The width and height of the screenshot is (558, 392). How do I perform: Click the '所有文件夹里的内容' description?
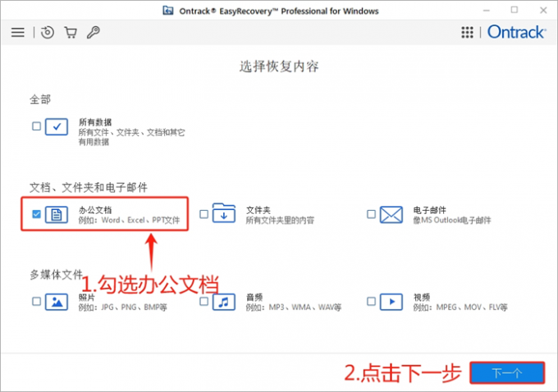click(x=280, y=220)
